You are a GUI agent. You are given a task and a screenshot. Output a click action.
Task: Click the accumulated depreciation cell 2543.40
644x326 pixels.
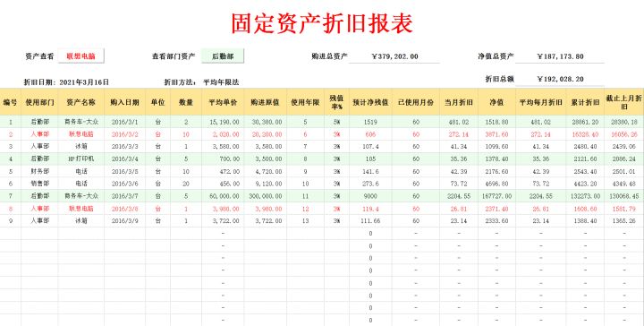(x=585, y=171)
